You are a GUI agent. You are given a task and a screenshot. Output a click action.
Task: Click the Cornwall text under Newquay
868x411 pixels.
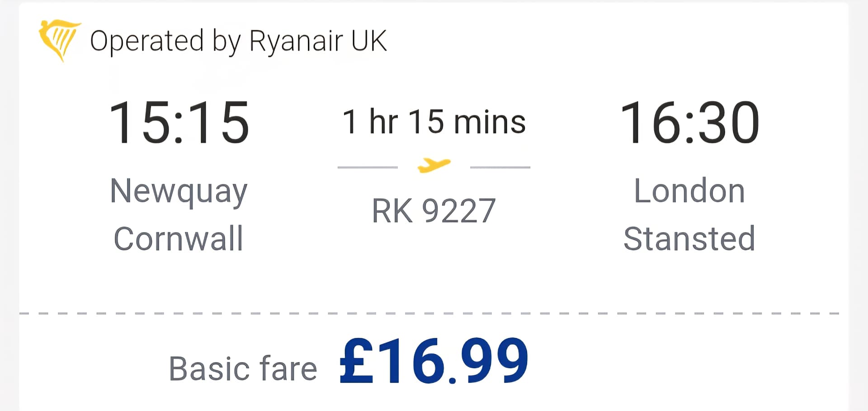tap(179, 238)
